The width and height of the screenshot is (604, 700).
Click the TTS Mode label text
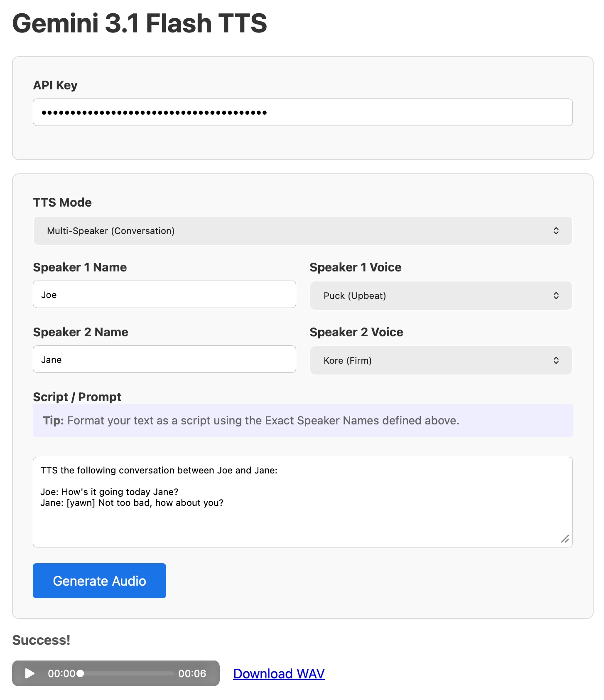[x=62, y=202]
